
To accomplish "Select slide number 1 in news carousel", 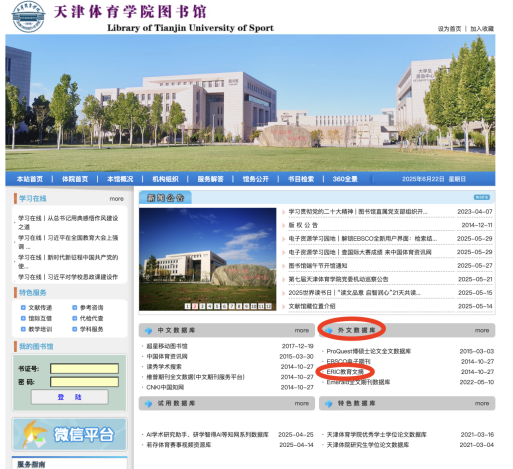I will click(x=188, y=306).
